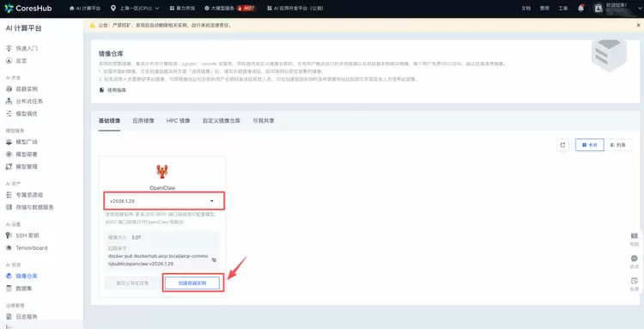Copy the docker pull command
The image size is (644, 329).
[x=214, y=259]
